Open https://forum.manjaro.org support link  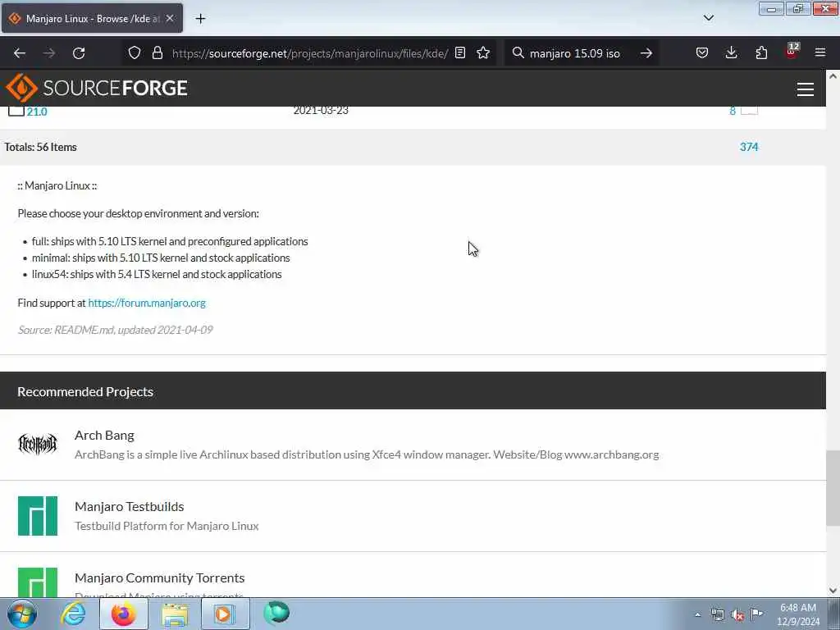147,303
